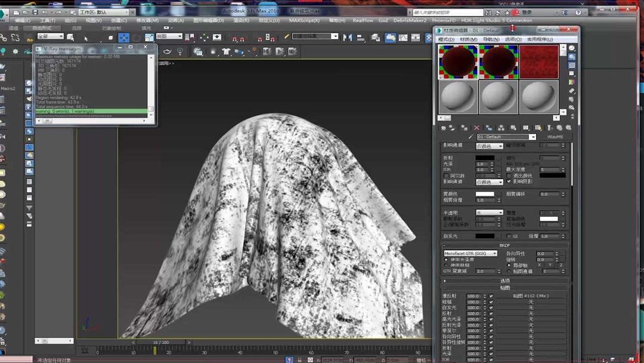Toggle the 漫反射 map enable checkbox

coord(491,296)
